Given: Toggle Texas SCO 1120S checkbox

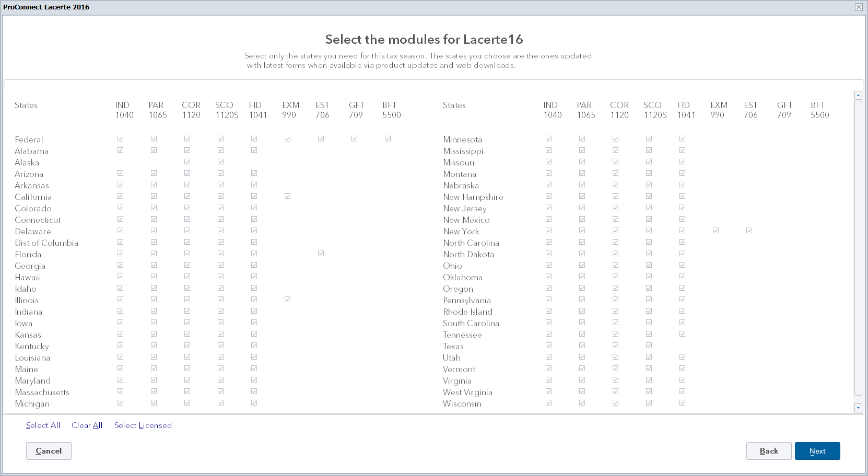Looking at the screenshot, I should click(x=649, y=346).
